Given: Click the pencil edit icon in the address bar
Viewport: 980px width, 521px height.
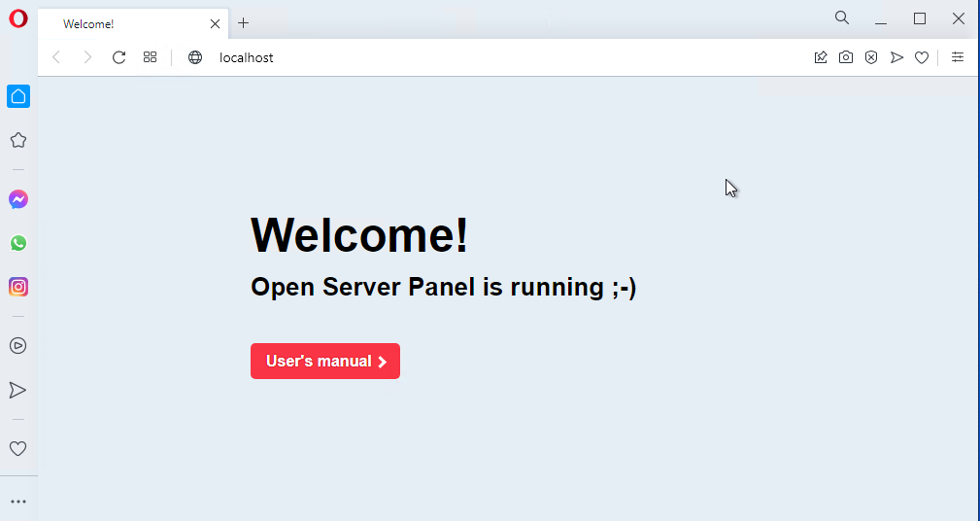Looking at the screenshot, I should tap(821, 57).
